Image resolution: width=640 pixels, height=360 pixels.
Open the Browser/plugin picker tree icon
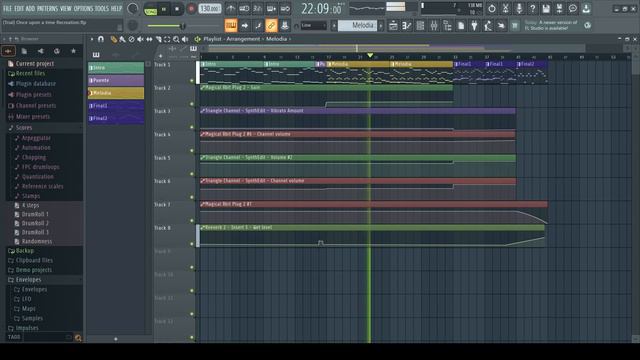click(x=447, y=26)
